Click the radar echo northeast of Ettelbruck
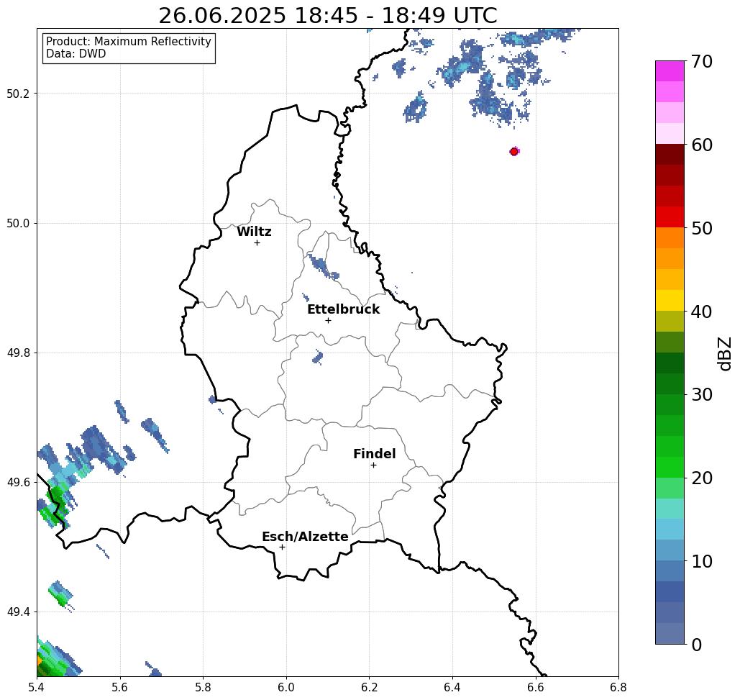 coord(324,268)
